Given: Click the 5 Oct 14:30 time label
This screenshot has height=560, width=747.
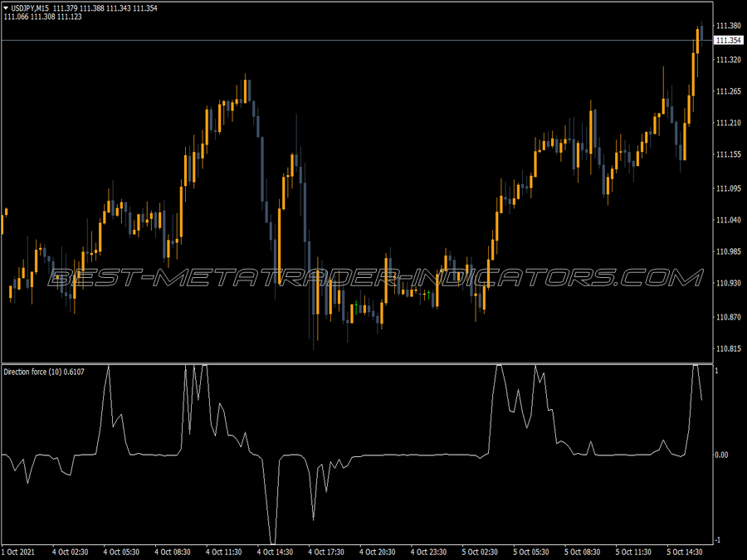Looking at the screenshot, I should [685, 553].
